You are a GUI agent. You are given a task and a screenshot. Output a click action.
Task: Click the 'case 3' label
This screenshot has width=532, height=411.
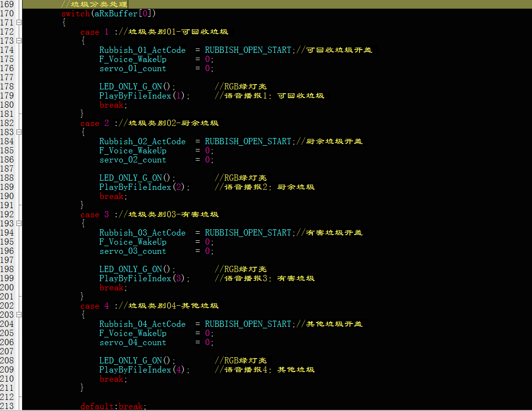pyautogui.click(x=94, y=215)
